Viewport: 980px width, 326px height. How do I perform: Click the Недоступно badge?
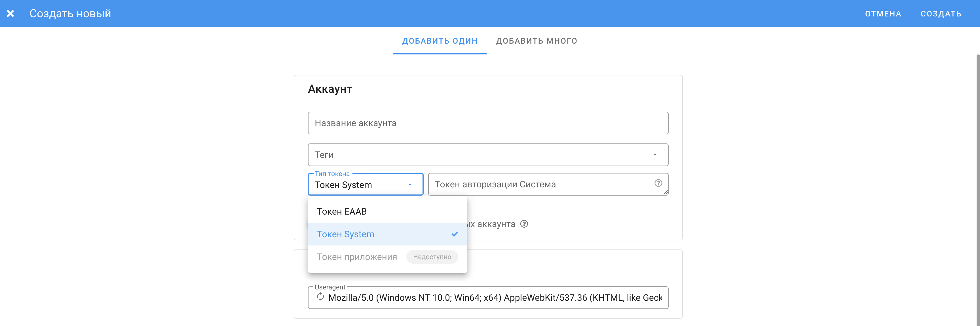[x=432, y=257]
